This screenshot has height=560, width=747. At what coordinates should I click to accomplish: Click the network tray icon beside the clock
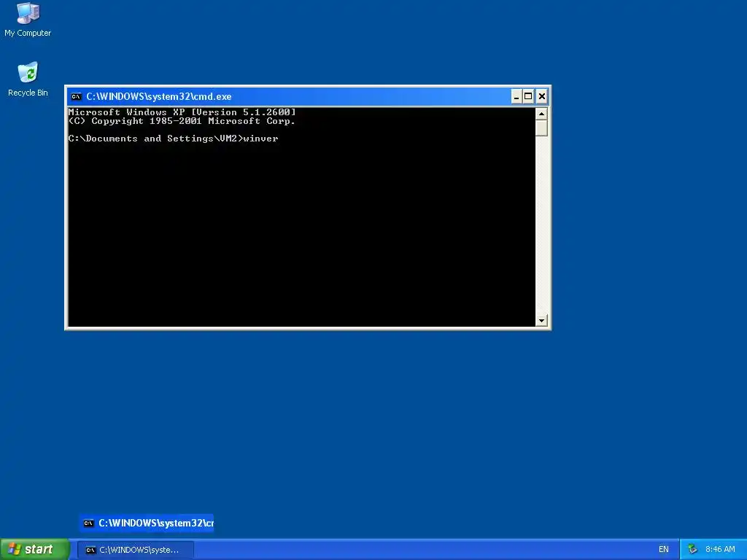tap(693, 550)
